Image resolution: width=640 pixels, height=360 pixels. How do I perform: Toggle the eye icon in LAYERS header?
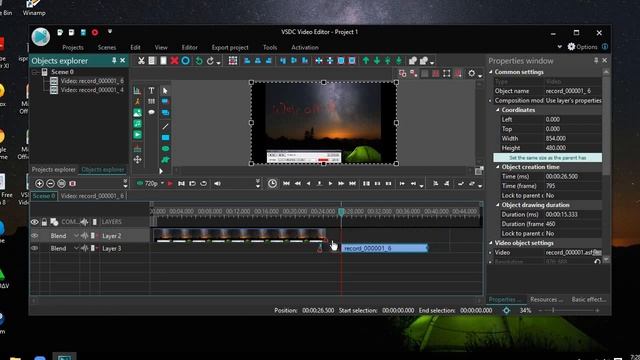coord(35,222)
